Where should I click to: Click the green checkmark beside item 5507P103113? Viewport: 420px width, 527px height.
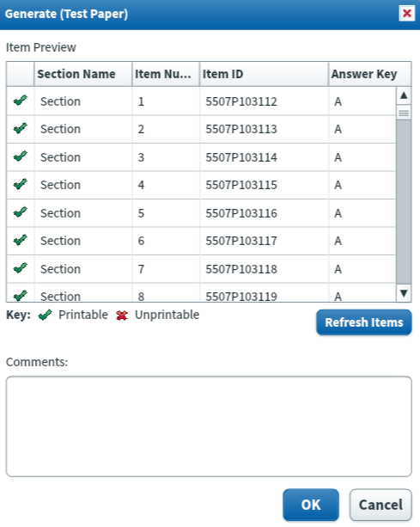coord(20,128)
